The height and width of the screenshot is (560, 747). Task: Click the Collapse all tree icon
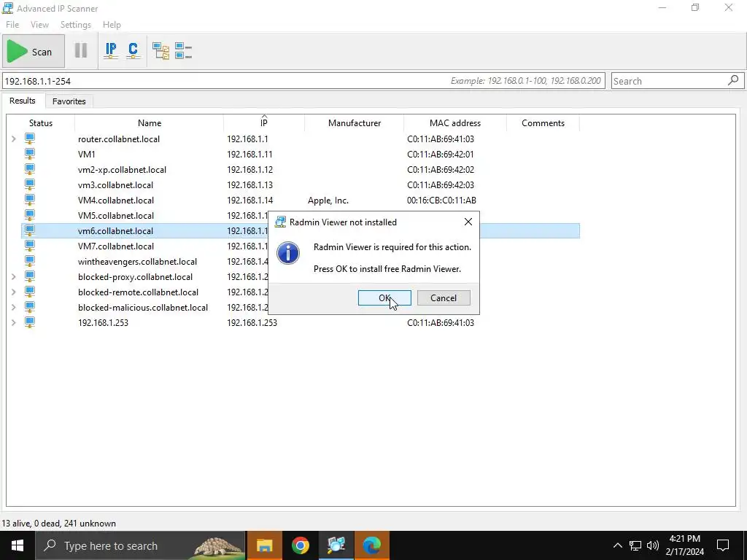tap(183, 50)
